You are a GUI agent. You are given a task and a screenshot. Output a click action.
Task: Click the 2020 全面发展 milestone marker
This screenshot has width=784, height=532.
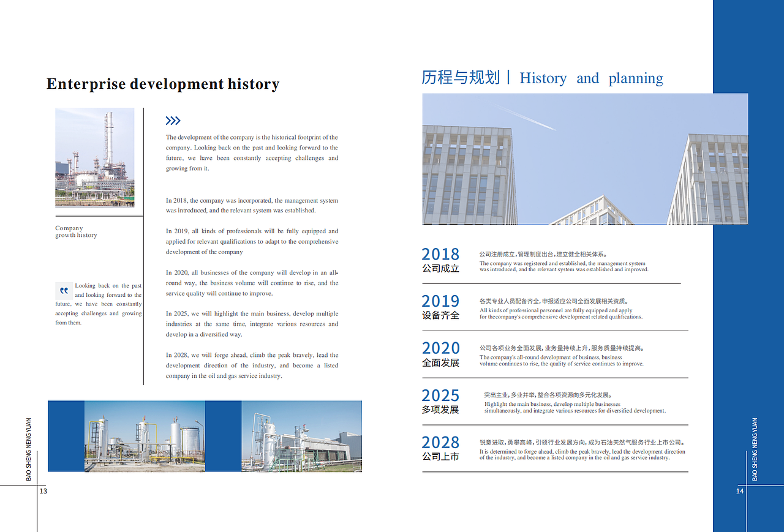click(x=440, y=353)
